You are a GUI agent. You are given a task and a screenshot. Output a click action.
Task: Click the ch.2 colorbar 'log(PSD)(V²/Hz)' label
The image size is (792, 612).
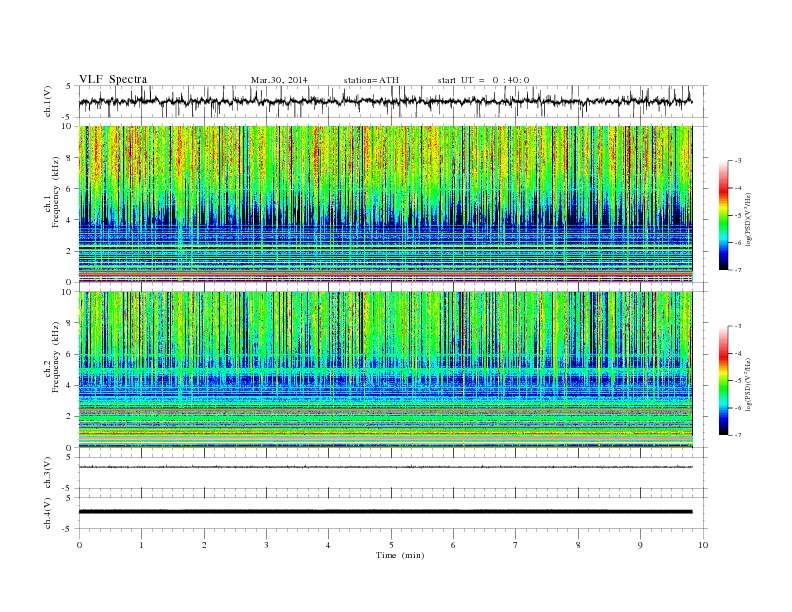749,383
